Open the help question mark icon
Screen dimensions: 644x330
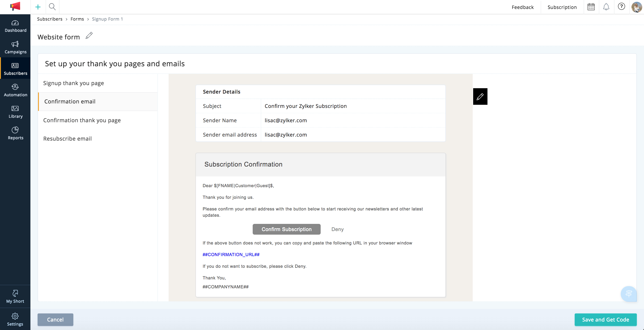point(621,6)
